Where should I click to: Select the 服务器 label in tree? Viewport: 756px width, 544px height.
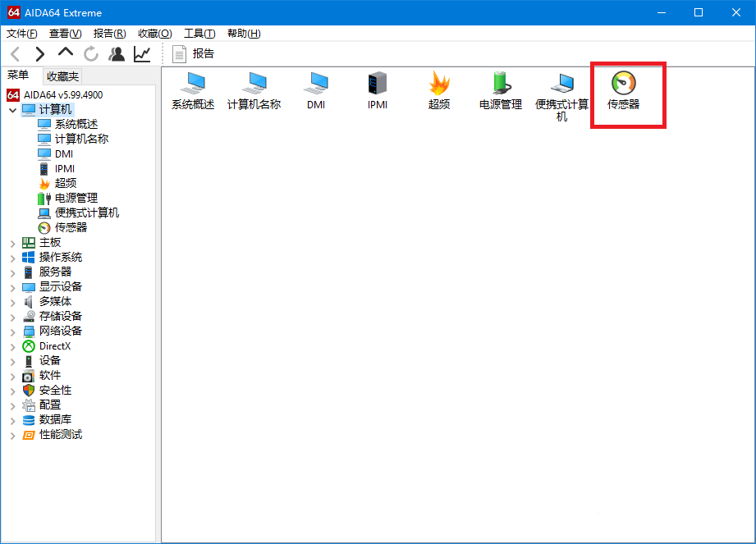pos(56,272)
